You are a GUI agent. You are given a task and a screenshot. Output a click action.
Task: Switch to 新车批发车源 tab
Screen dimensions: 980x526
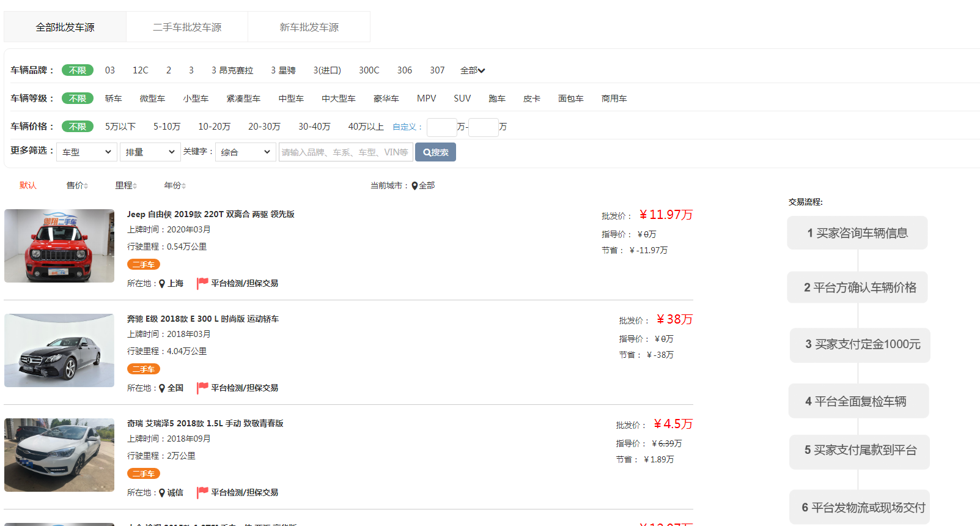(309, 27)
